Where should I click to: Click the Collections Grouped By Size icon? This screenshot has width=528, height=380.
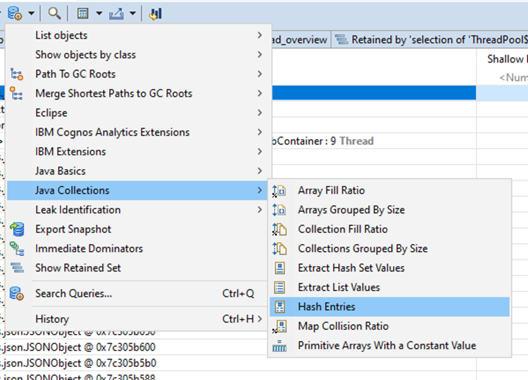279,249
